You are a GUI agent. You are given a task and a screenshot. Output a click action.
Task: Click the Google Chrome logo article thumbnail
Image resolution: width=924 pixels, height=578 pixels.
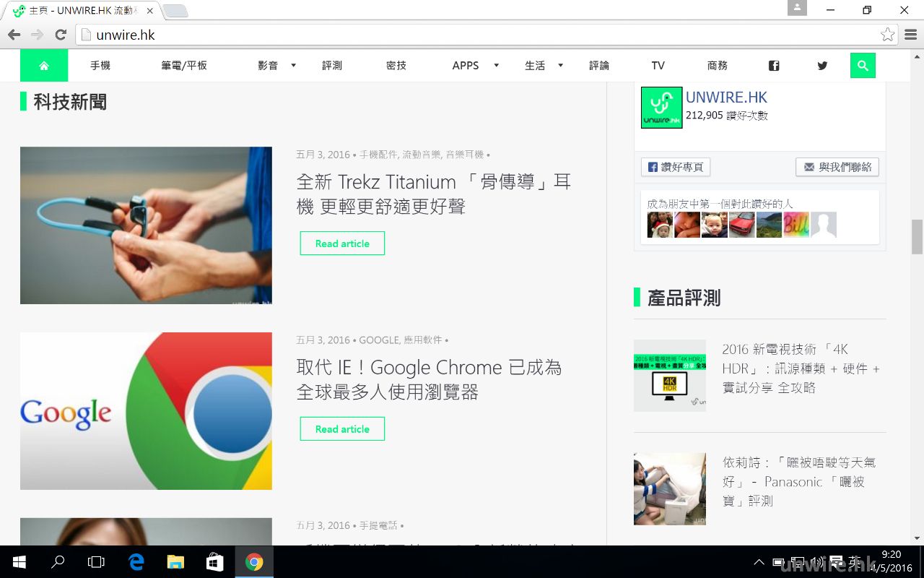click(x=146, y=411)
